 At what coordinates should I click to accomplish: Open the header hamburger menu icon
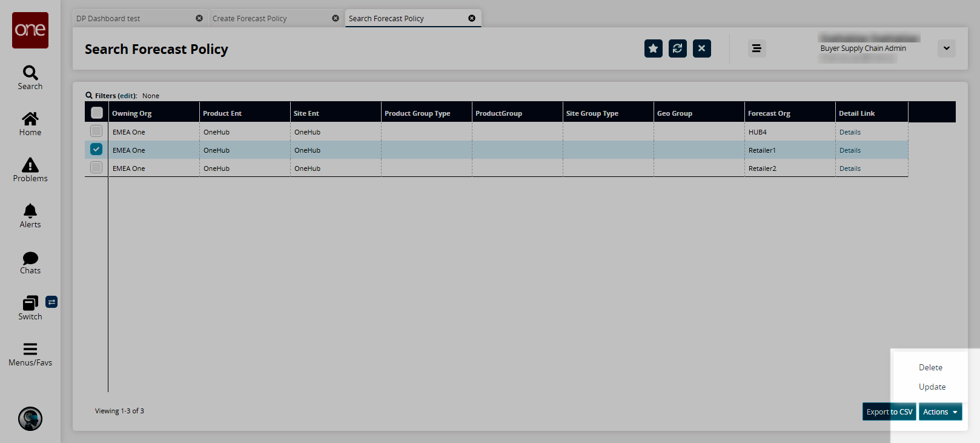757,48
